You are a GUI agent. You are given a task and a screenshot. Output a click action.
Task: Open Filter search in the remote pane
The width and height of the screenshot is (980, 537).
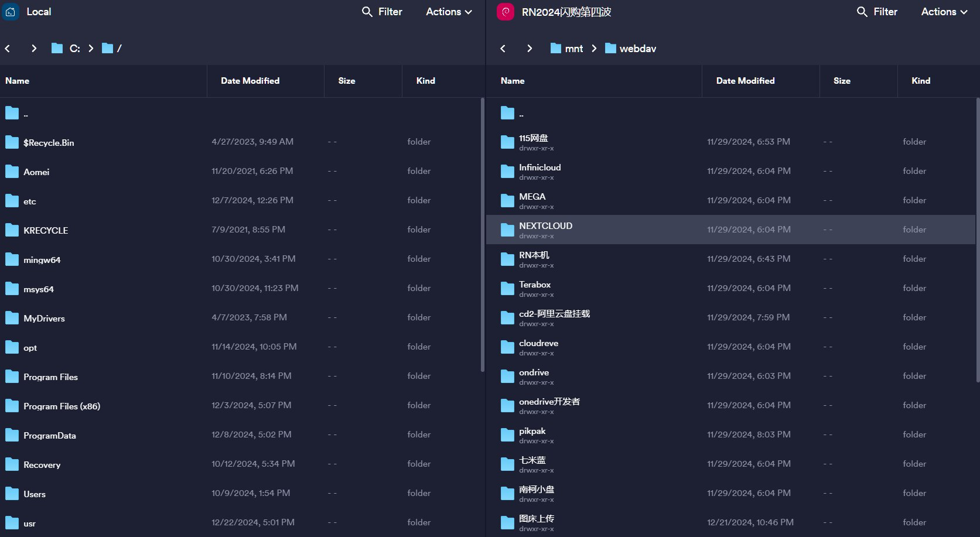click(877, 12)
